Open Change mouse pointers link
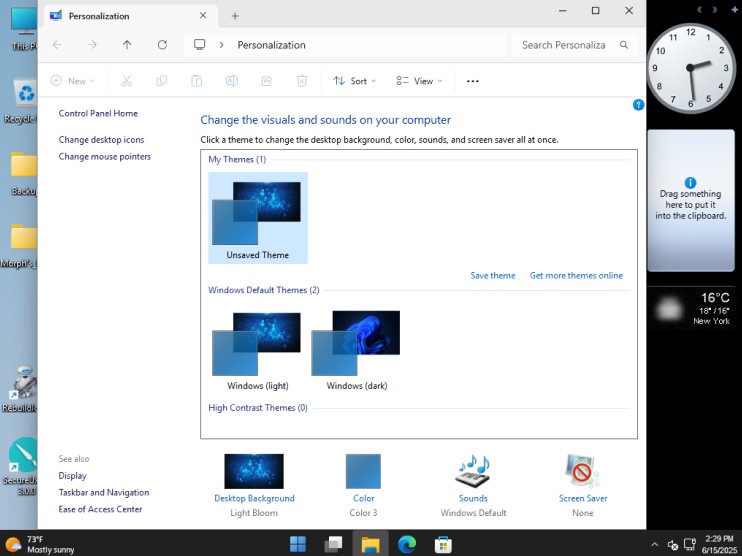The image size is (742, 556). (x=105, y=157)
